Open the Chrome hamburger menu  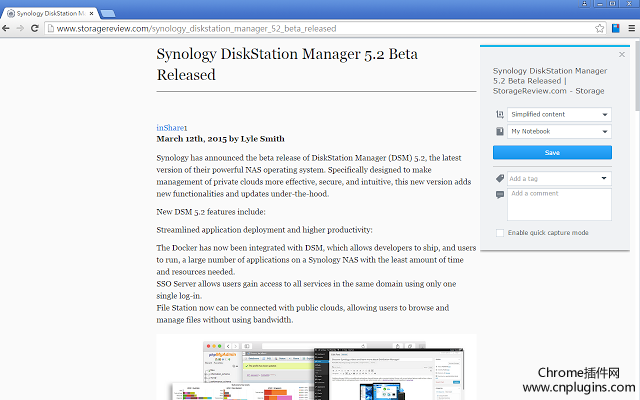point(631,28)
